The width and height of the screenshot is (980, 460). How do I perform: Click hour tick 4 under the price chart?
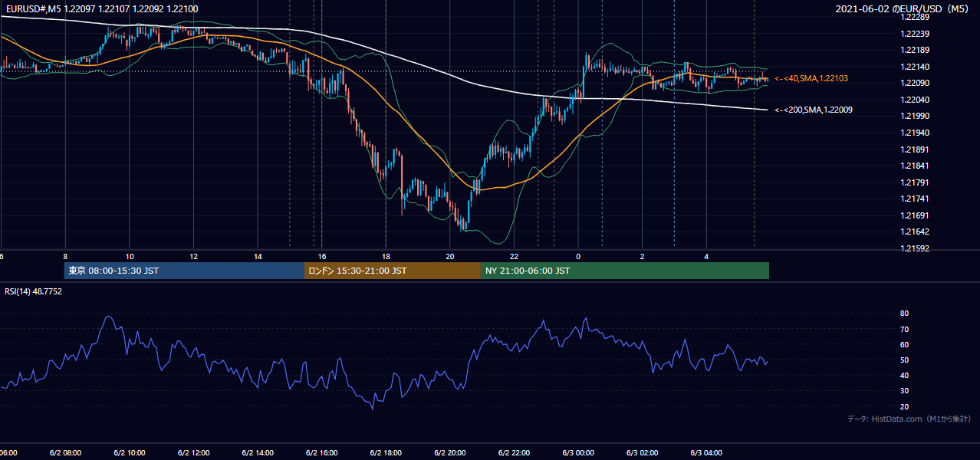pos(707,256)
